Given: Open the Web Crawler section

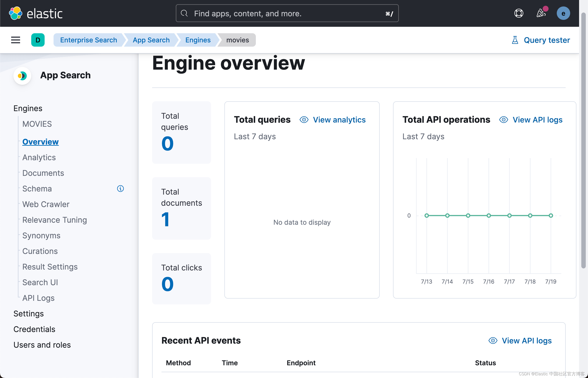Looking at the screenshot, I should pyautogui.click(x=46, y=204).
